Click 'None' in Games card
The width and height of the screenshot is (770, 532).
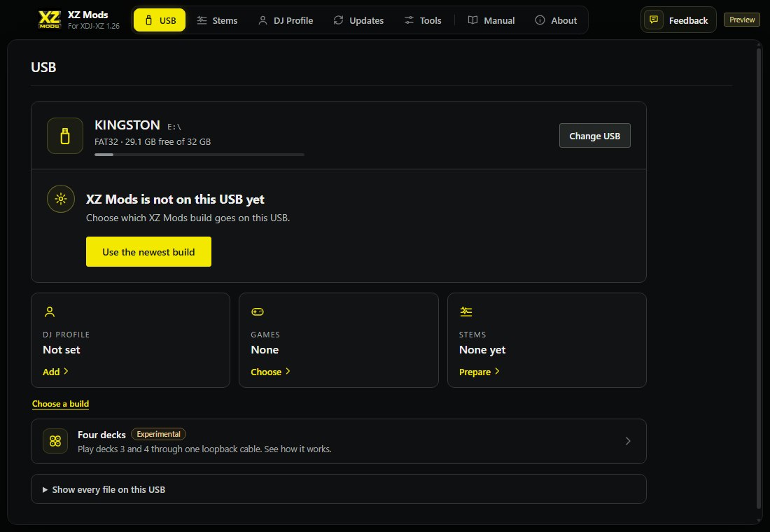(265, 350)
